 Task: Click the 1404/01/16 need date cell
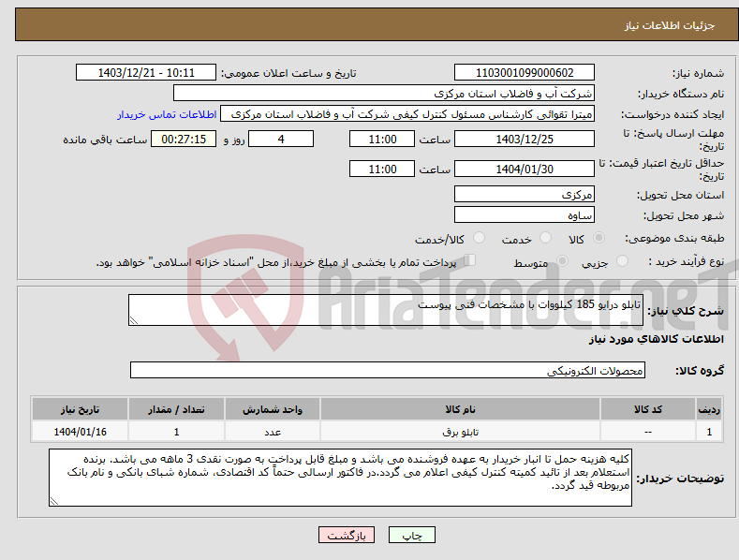80,432
